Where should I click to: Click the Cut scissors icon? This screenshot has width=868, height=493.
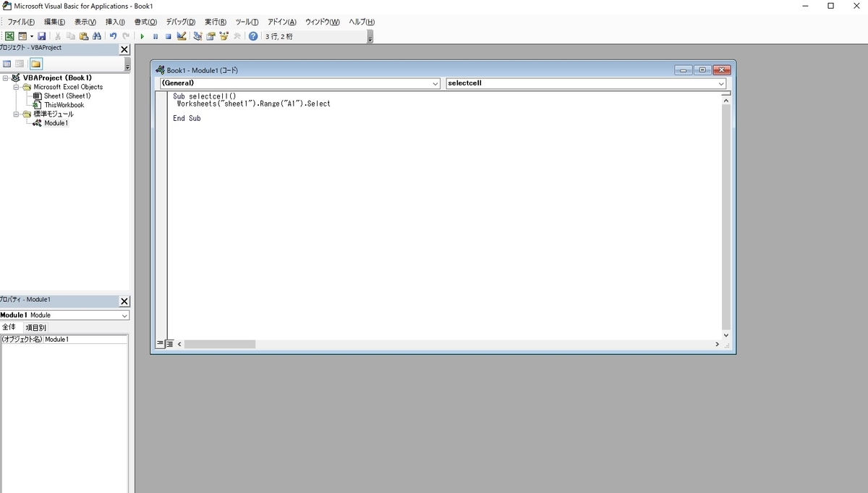click(x=58, y=36)
